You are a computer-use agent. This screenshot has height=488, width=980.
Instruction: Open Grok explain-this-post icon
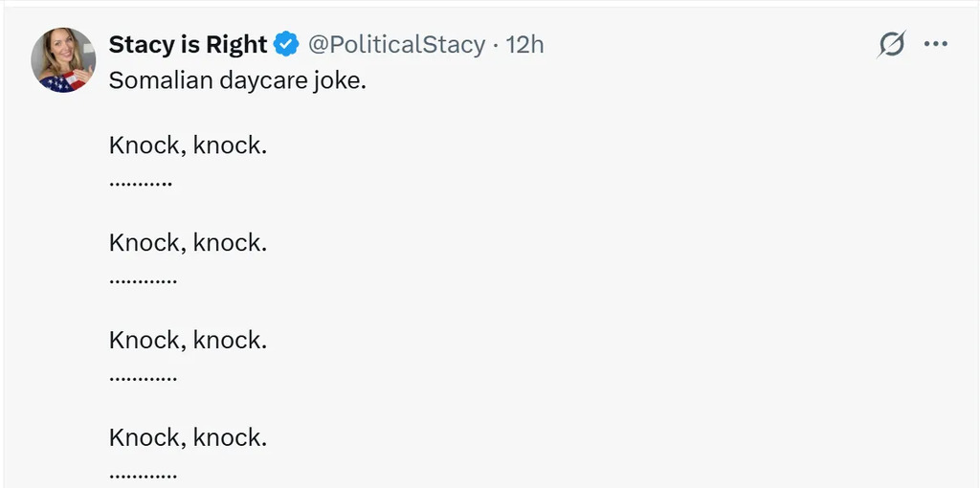click(891, 44)
